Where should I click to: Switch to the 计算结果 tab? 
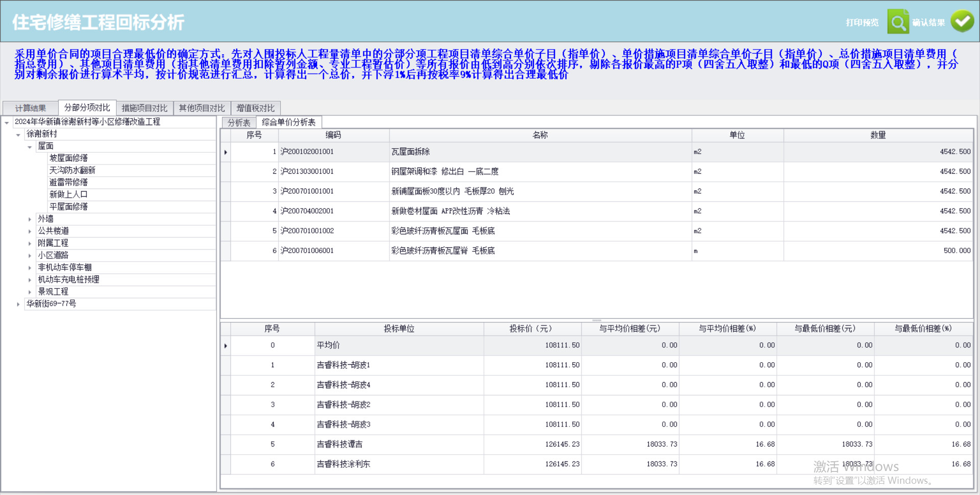click(31, 108)
